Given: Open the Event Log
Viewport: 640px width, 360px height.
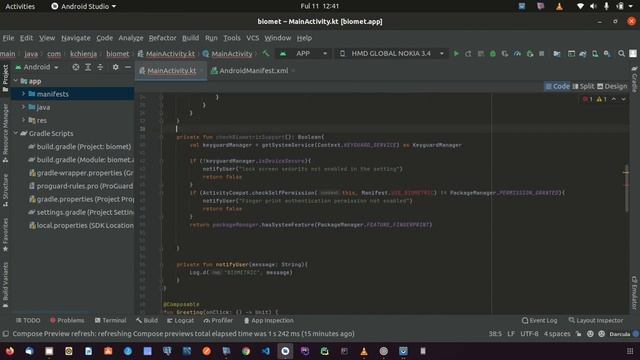Looking at the screenshot, I should 540,320.
